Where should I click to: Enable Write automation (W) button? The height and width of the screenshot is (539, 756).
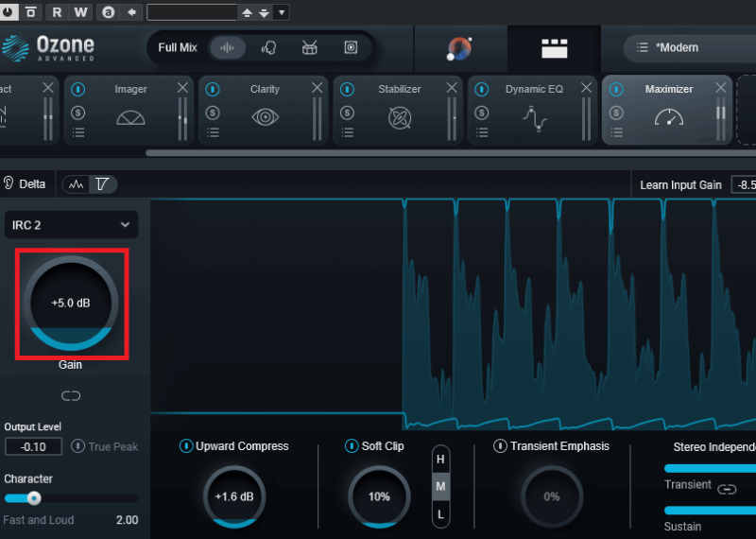tap(80, 12)
